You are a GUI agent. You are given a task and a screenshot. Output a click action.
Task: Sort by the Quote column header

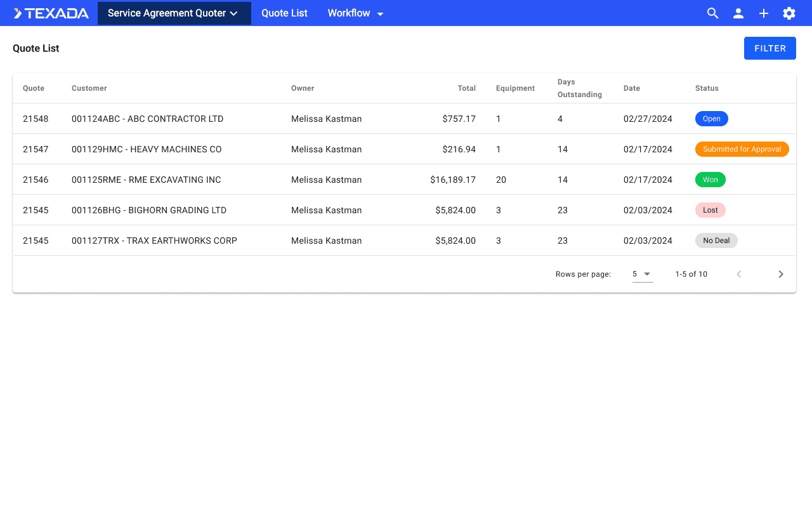tap(34, 88)
